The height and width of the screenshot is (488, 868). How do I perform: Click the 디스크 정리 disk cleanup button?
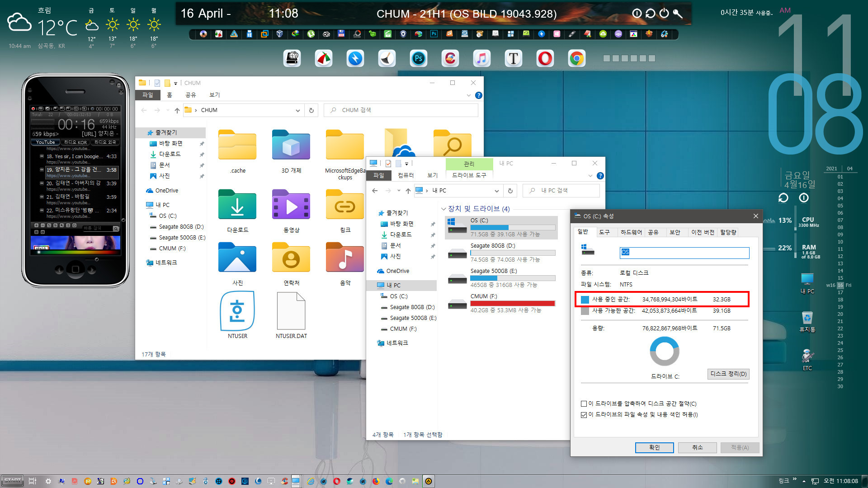click(x=727, y=374)
